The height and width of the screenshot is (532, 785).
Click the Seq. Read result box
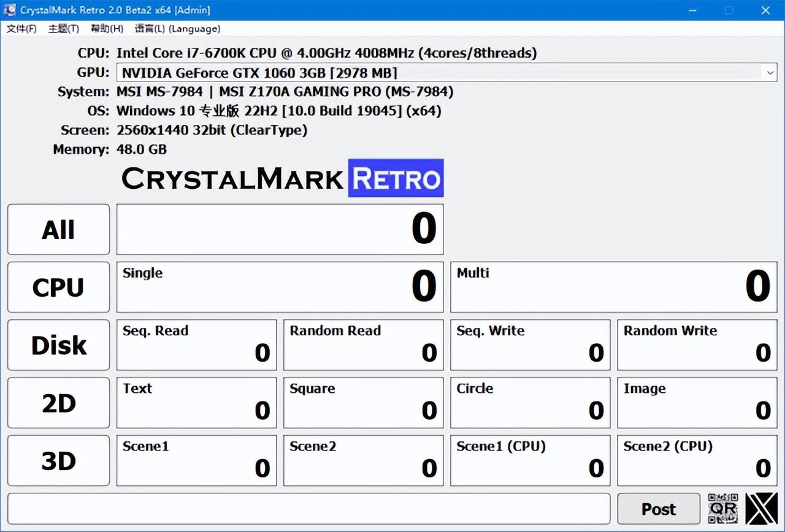pyautogui.click(x=196, y=344)
